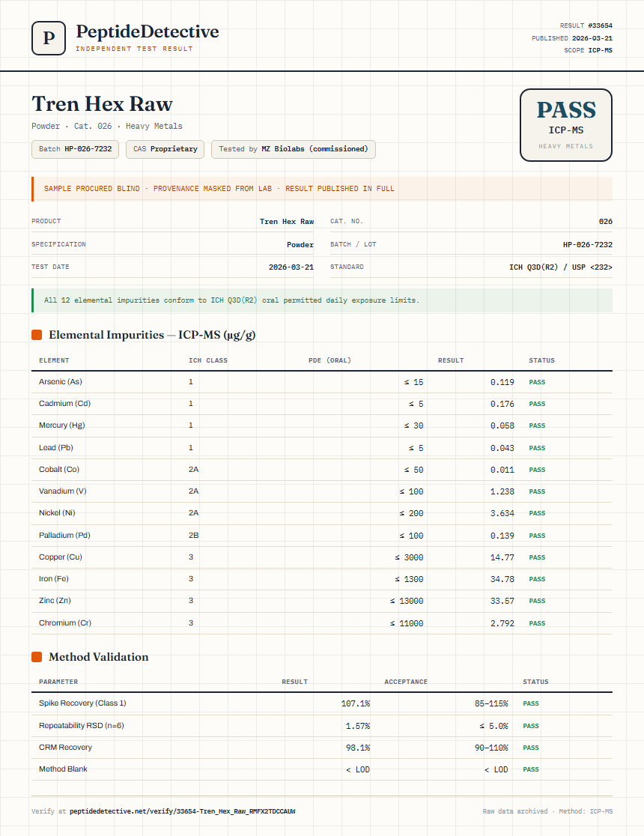Viewport: 644px width, 836px height.
Task: Click the orange marker beside Method Validation
Action: point(37,657)
